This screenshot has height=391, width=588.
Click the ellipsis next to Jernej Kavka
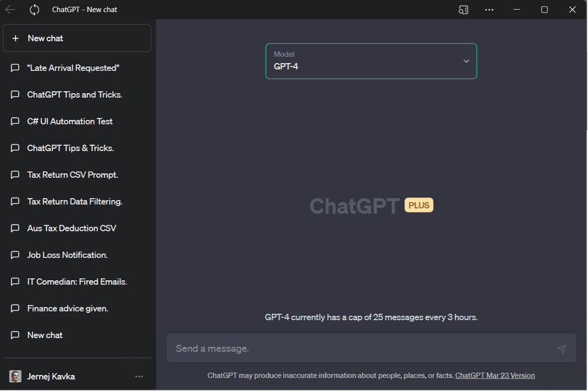pos(139,376)
